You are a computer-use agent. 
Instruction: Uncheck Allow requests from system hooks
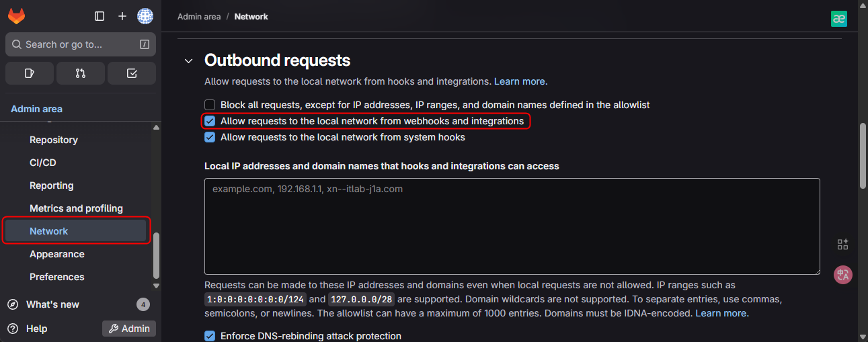click(210, 137)
